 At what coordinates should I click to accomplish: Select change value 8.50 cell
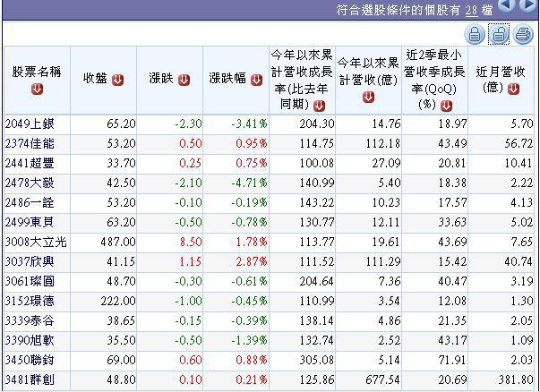coord(170,242)
